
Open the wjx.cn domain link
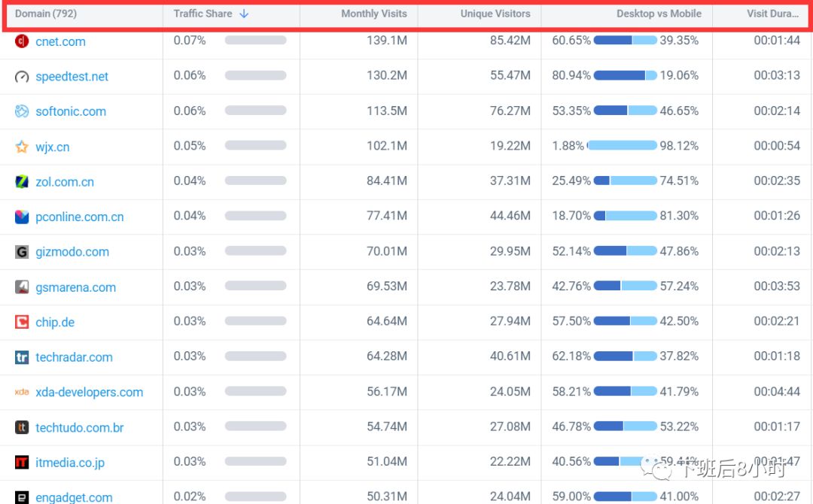click(53, 147)
